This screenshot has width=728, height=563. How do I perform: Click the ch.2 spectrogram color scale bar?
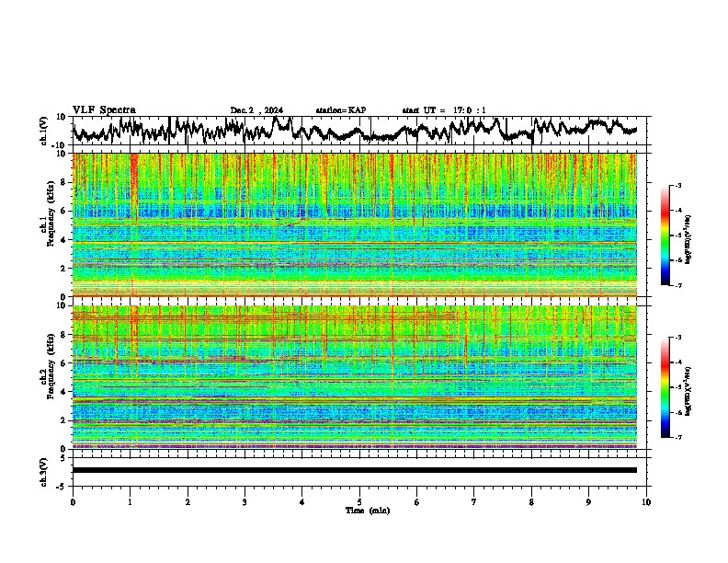coord(665,387)
